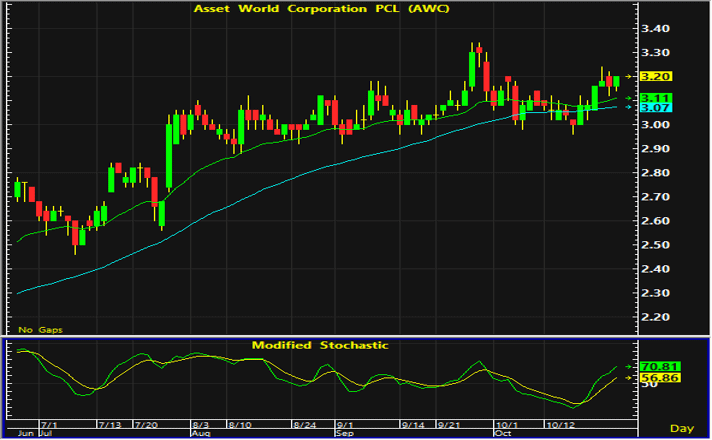712x440 pixels.
Task: Click the 2.40 price axis label
Action: [655, 269]
